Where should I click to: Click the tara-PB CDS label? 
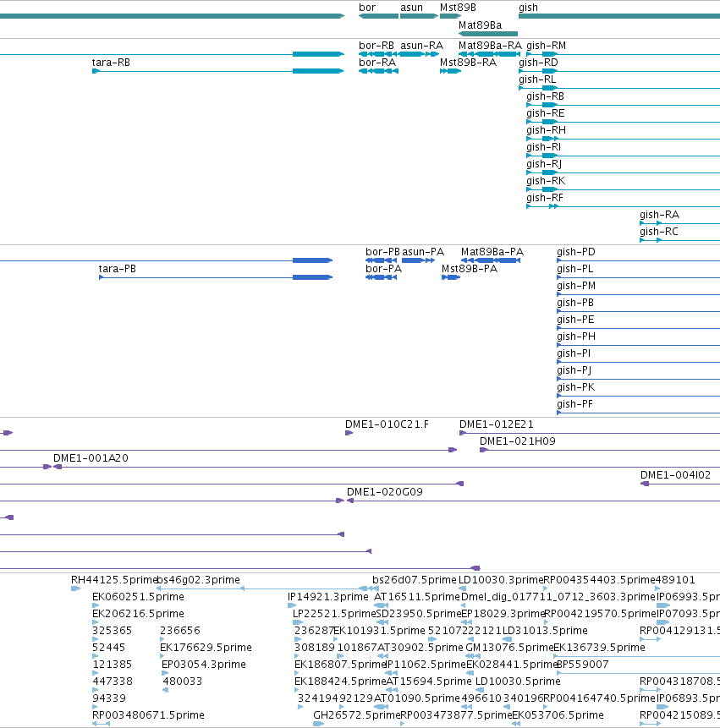coord(117,269)
